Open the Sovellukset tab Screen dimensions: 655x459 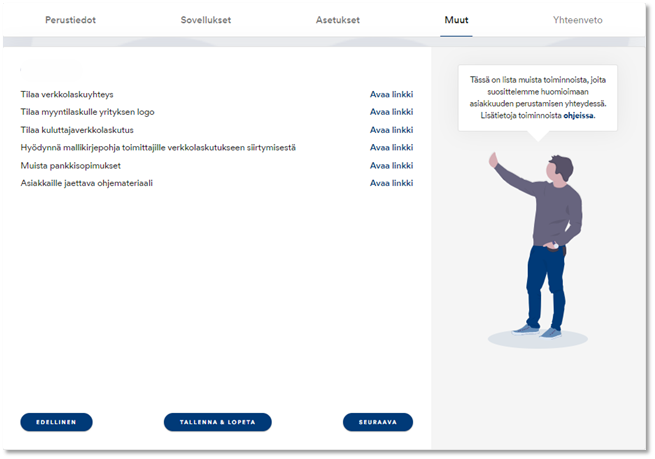pyautogui.click(x=206, y=20)
